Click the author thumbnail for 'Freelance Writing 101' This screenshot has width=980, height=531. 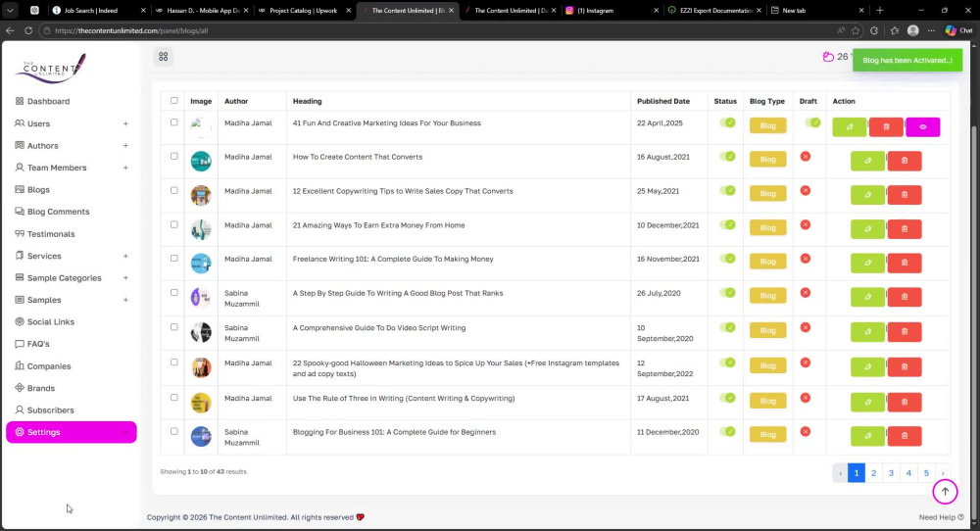pos(201,263)
